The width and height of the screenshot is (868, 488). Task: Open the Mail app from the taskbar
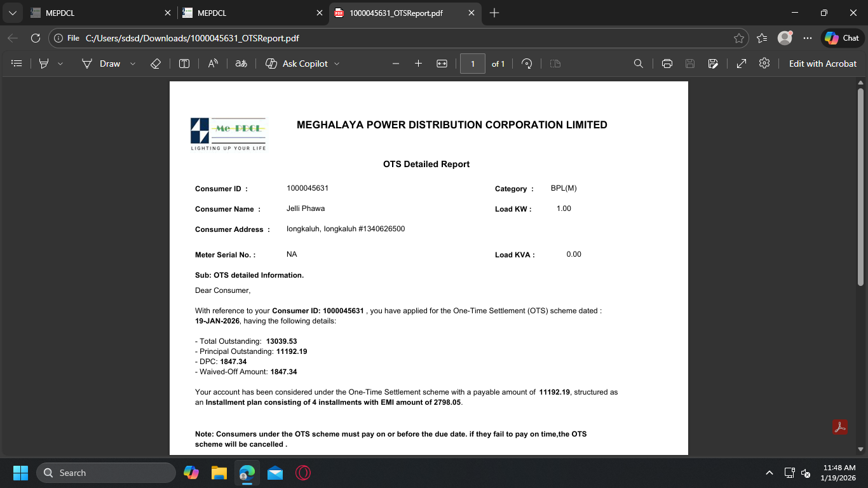(x=275, y=473)
